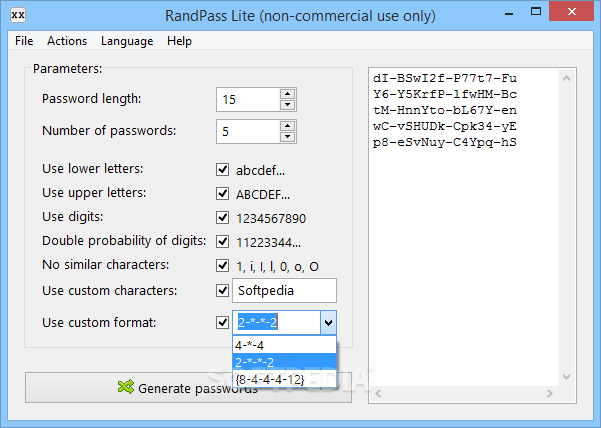Click the custom format combo box text
Image resolution: width=601 pixels, height=428 pixels.
click(276, 322)
